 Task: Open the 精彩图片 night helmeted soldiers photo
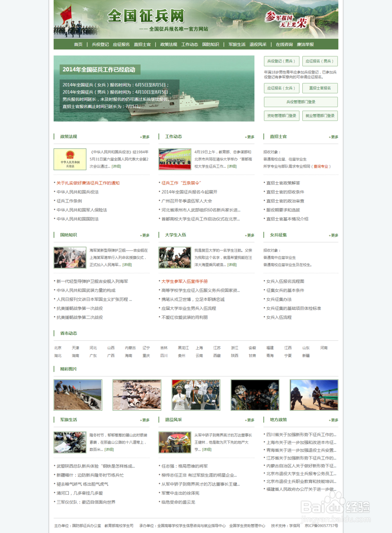[x=255, y=395]
